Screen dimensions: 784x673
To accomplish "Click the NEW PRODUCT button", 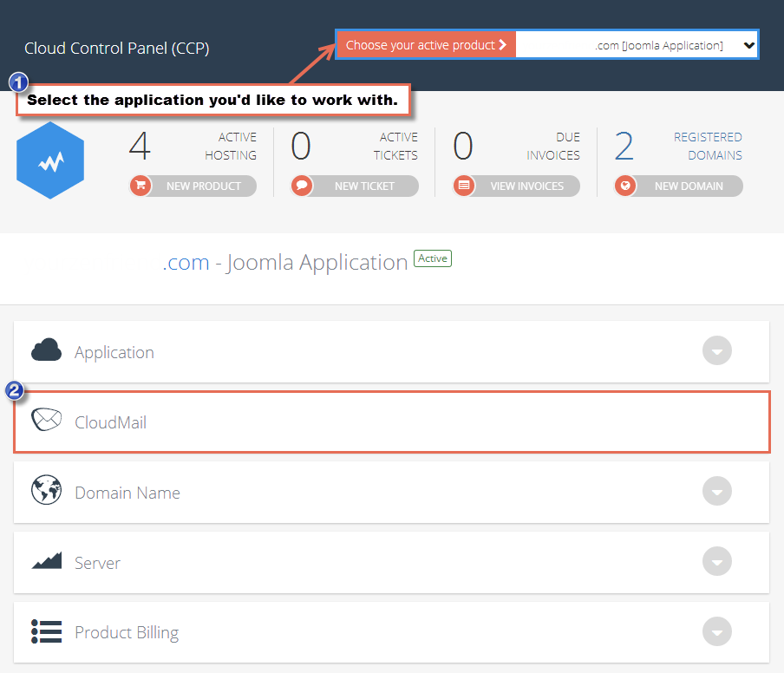I will 193,186.
